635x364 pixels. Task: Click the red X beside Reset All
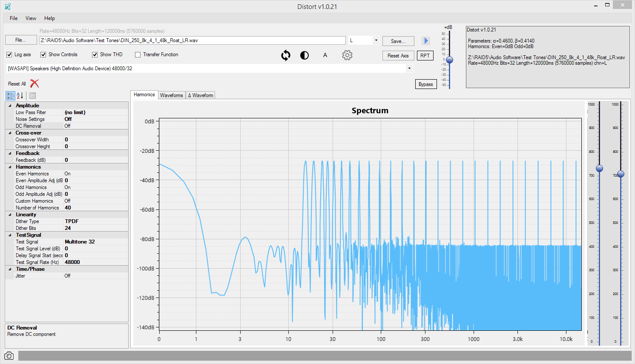[x=34, y=84]
